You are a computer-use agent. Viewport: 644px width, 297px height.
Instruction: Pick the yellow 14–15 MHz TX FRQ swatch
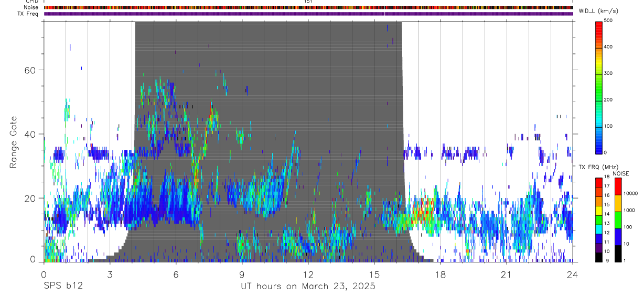tap(598, 210)
